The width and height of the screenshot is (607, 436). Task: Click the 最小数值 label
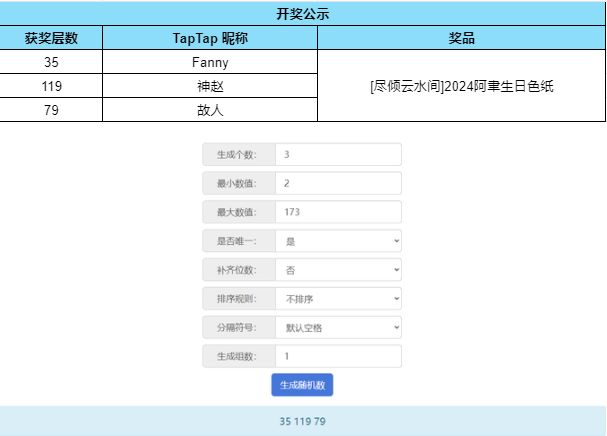(237, 183)
